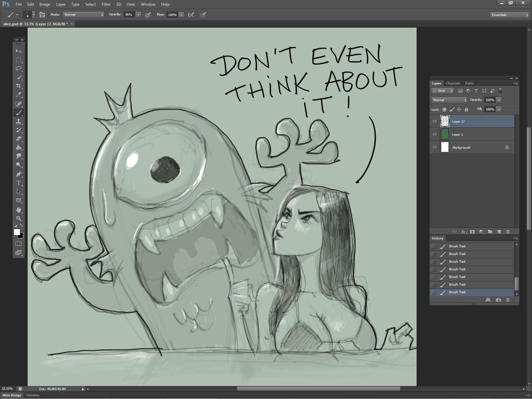Screen dimensions: 532x399
Task: Expand the Essentials workspace dropdown
Action: [509, 15]
